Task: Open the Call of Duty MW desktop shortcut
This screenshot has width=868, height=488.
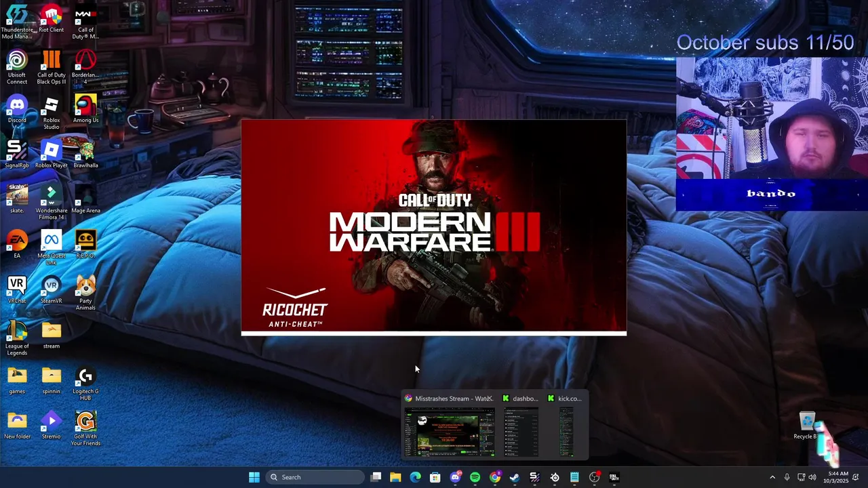Action: click(x=85, y=22)
